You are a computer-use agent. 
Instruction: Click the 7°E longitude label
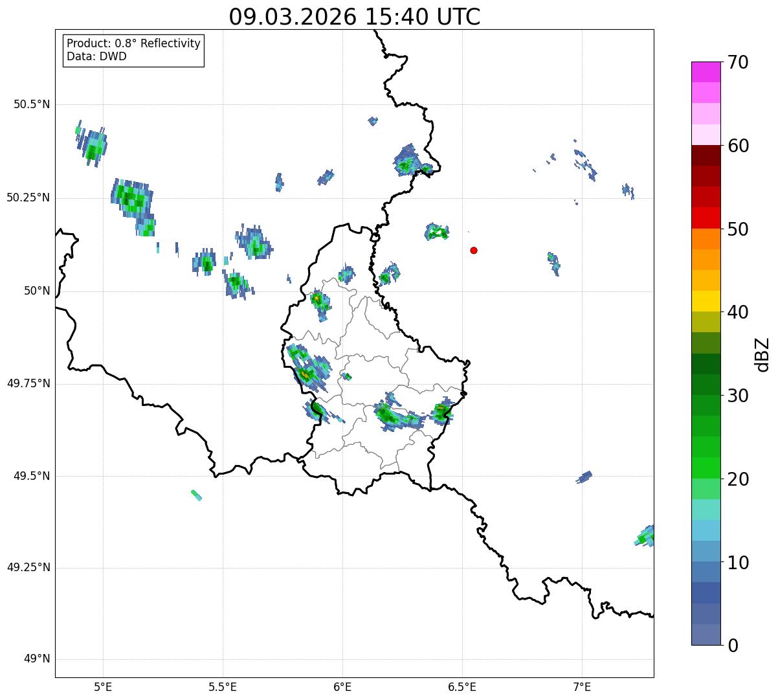[582, 686]
